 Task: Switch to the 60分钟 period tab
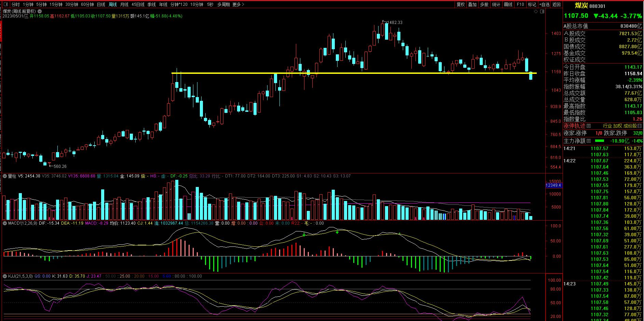tap(87, 4)
